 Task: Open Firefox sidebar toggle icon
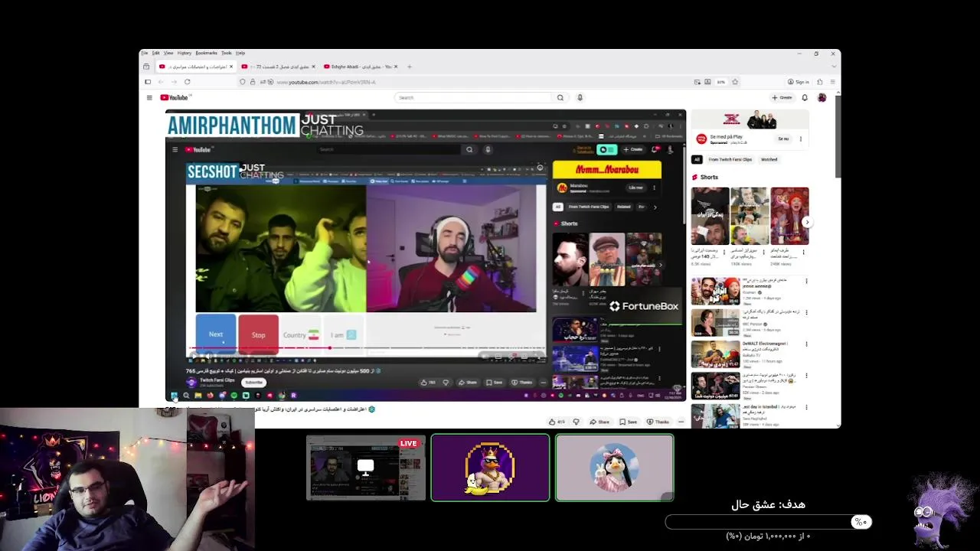[x=148, y=82]
